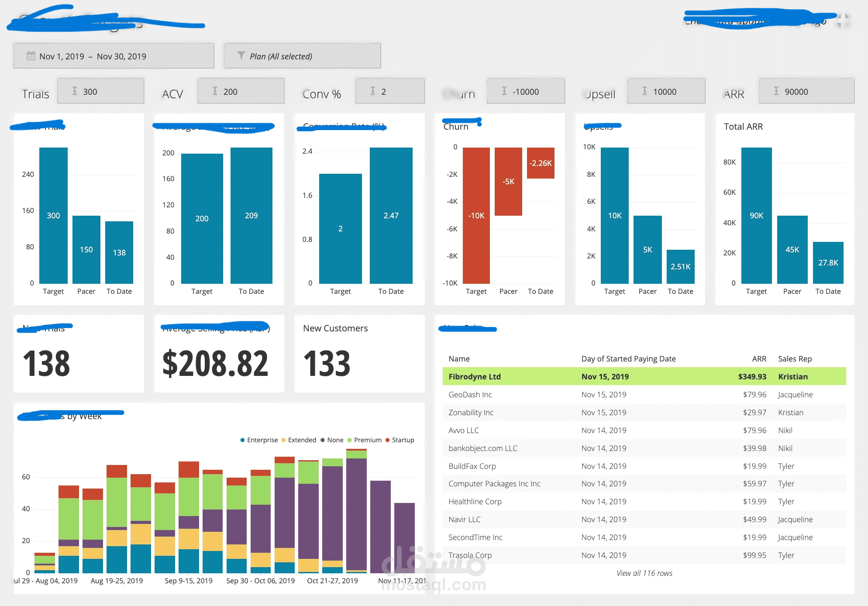Click the $99.95 ARR cell for Trasola Corp
The image size is (868, 606).
(754, 555)
